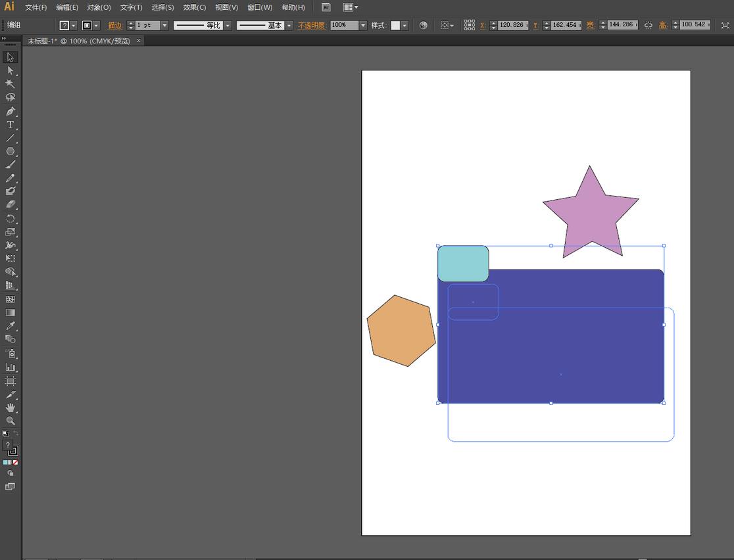Open the fill color dropdown arrow
The image size is (734, 560).
pos(74,25)
